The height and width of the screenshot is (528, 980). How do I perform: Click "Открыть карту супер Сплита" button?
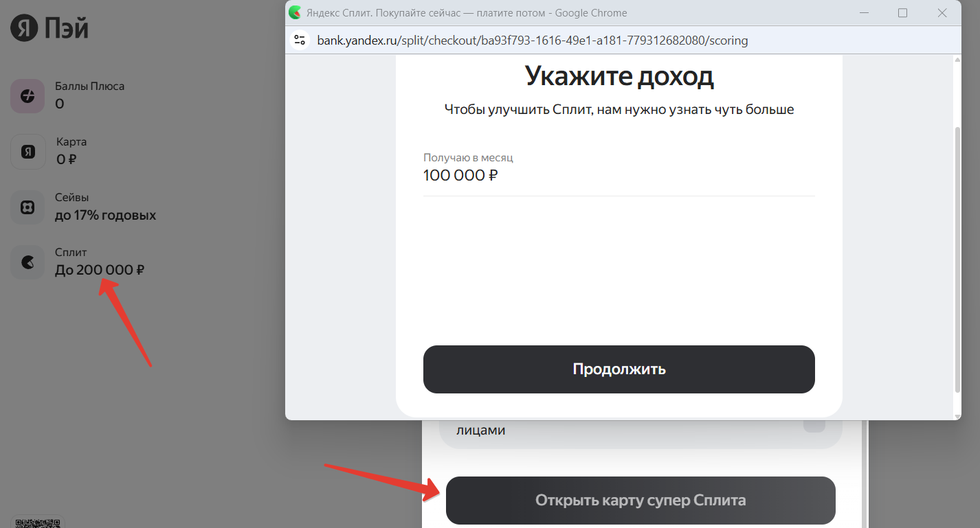click(641, 501)
